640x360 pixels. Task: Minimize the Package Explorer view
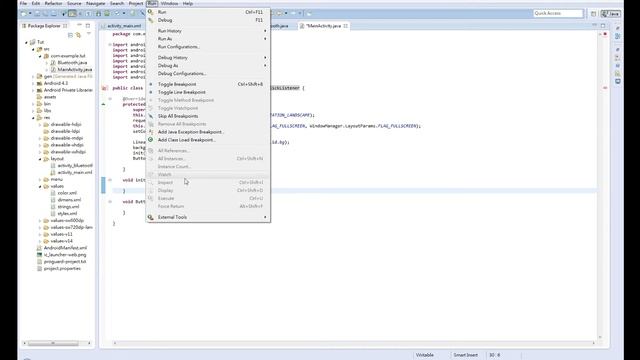pos(80,25)
